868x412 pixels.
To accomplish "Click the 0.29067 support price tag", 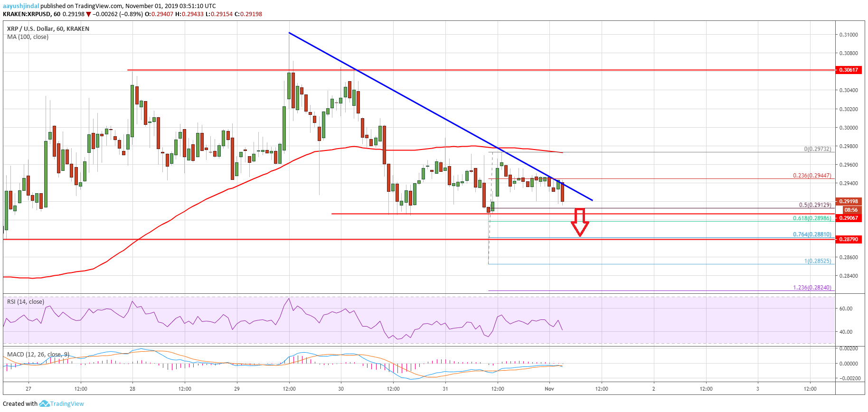I will (x=849, y=218).
